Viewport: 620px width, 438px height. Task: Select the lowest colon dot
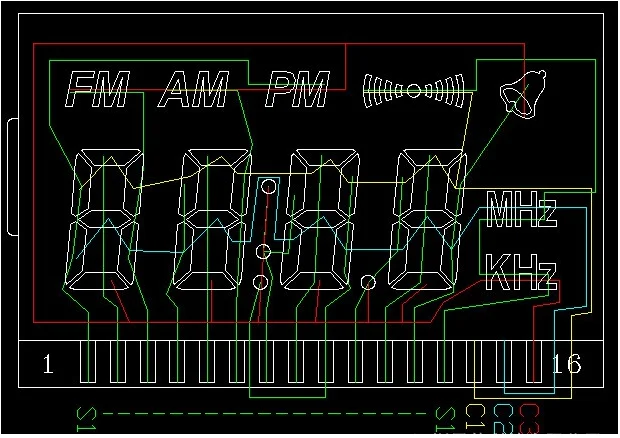261,282
